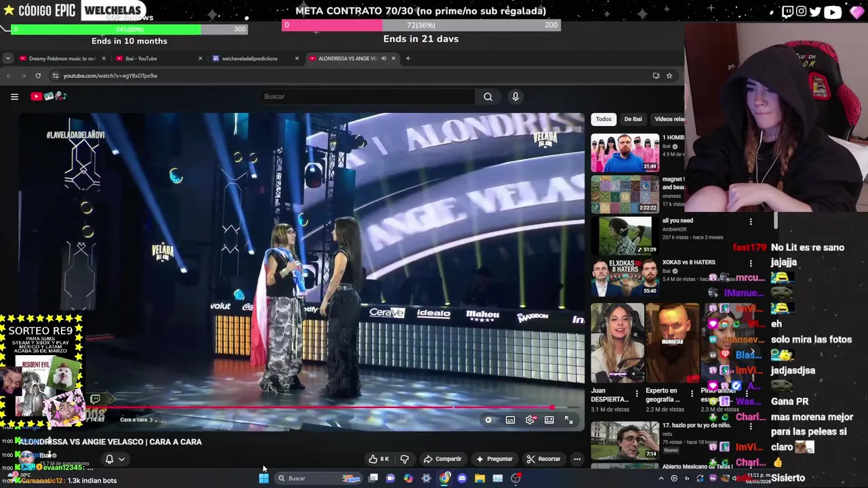Viewport: 868px width, 488px height.
Task: Click the Windows taskbar Buscar search box
Action: 317,479
